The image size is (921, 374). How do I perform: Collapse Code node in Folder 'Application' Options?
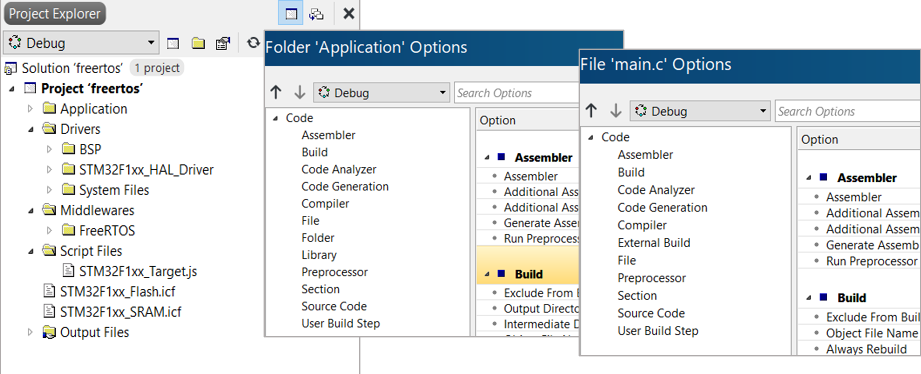click(275, 118)
